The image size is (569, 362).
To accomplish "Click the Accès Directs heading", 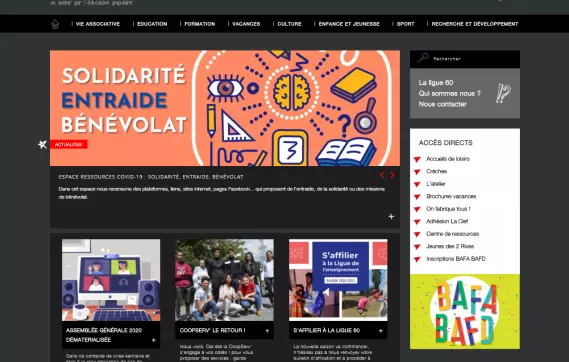I will [x=446, y=143].
